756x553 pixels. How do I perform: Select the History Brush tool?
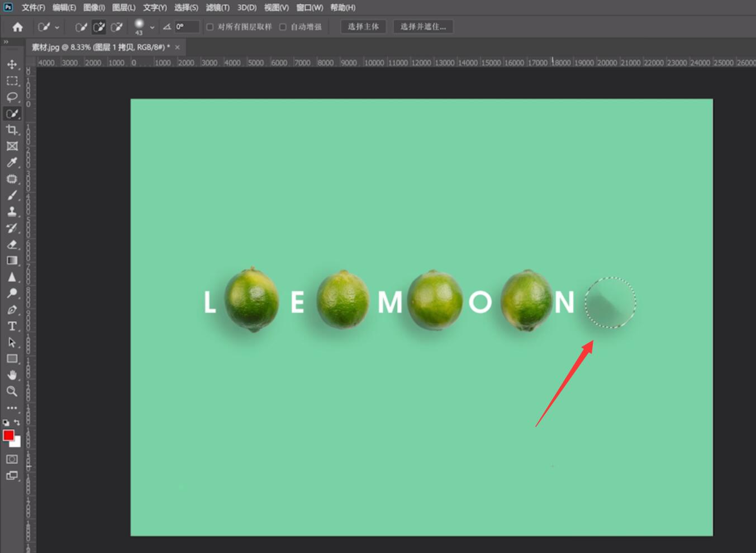pos(12,228)
